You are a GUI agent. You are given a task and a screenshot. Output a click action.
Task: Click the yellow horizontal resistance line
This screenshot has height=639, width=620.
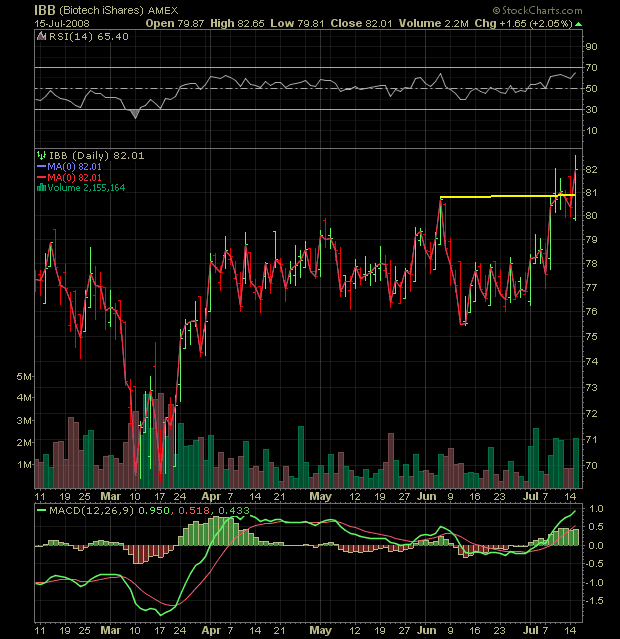click(x=507, y=196)
